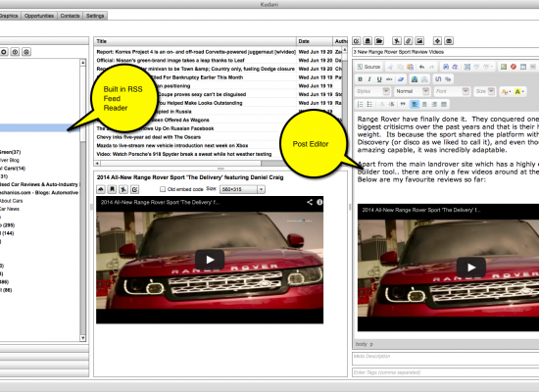Increase the text indent
The image size is (539, 392).
click(x=391, y=104)
